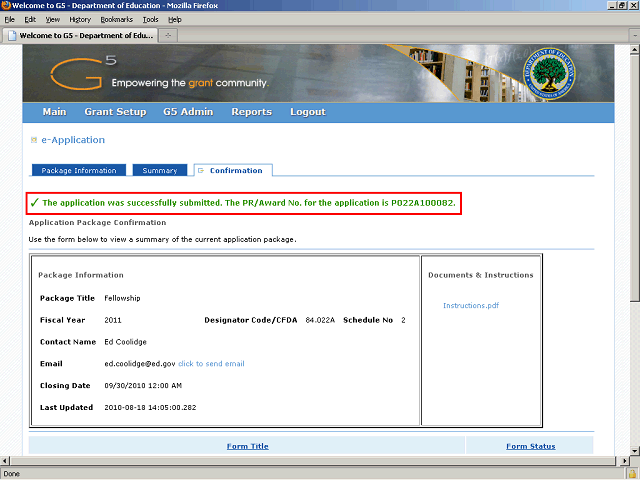This screenshot has height=480, width=640.
Task: Select the Confirmation tab
Action: click(233, 170)
